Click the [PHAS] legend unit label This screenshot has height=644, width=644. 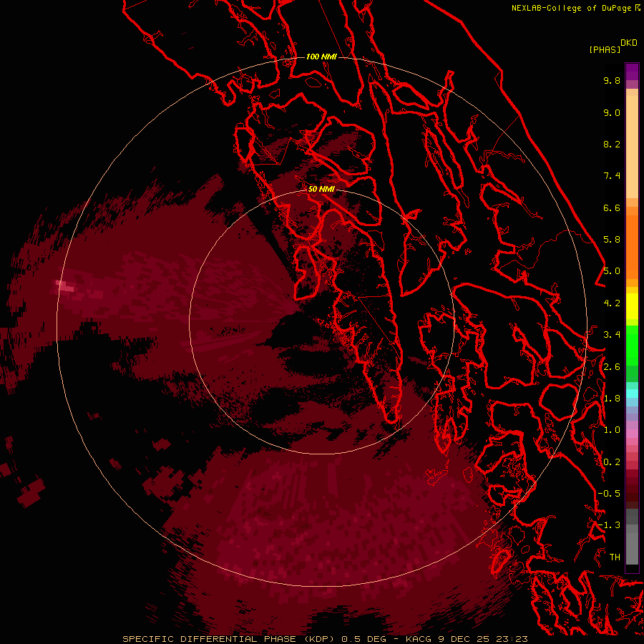[605, 49]
